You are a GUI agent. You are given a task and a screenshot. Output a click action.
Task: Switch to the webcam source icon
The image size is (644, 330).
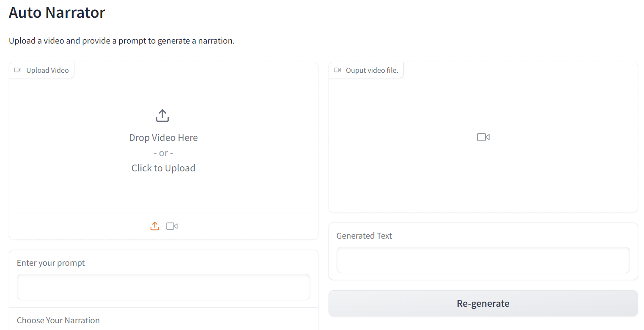pos(172,226)
